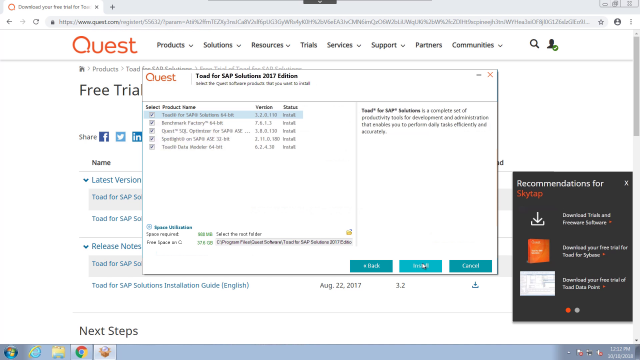Open Partners in navigation
The width and height of the screenshot is (640, 360).
[x=429, y=45]
